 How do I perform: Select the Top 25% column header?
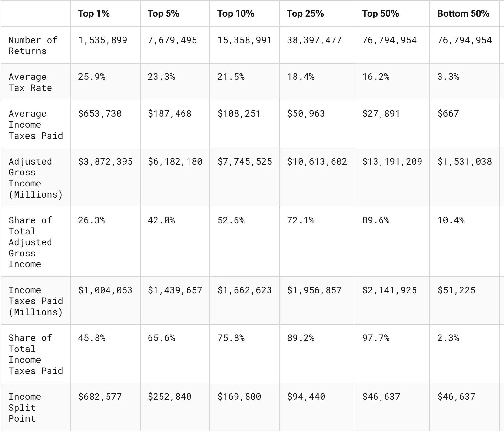(305, 14)
